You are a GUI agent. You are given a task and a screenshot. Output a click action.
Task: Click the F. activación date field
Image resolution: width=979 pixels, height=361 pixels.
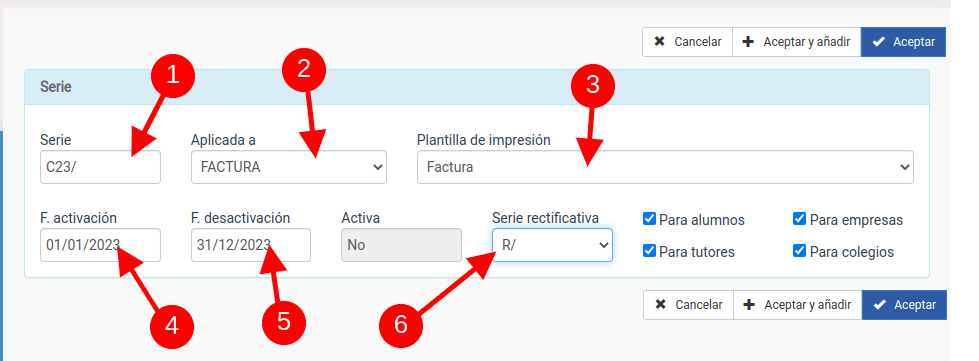pyautogui.click(x=101, y=245)
